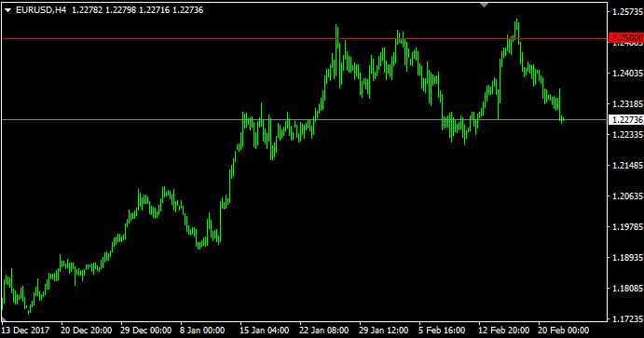
Task: Click the gray current bid price line
Action: coord(304,120)
